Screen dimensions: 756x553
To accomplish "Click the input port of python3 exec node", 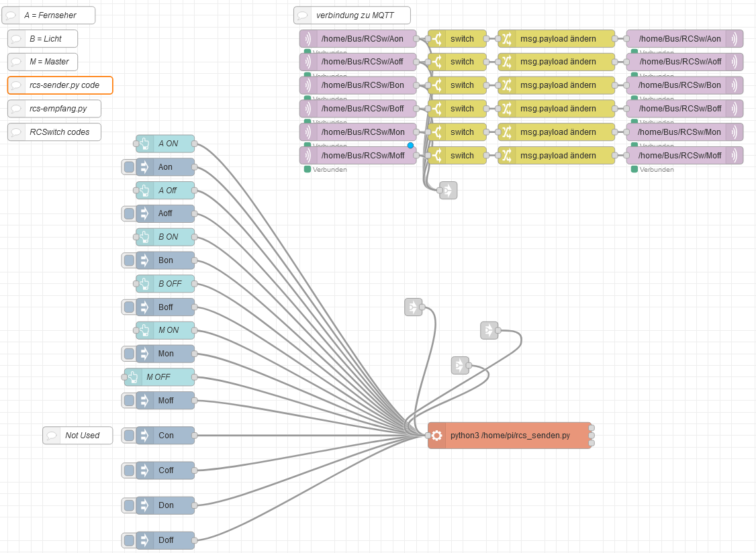I will click(x=428, y=436).
